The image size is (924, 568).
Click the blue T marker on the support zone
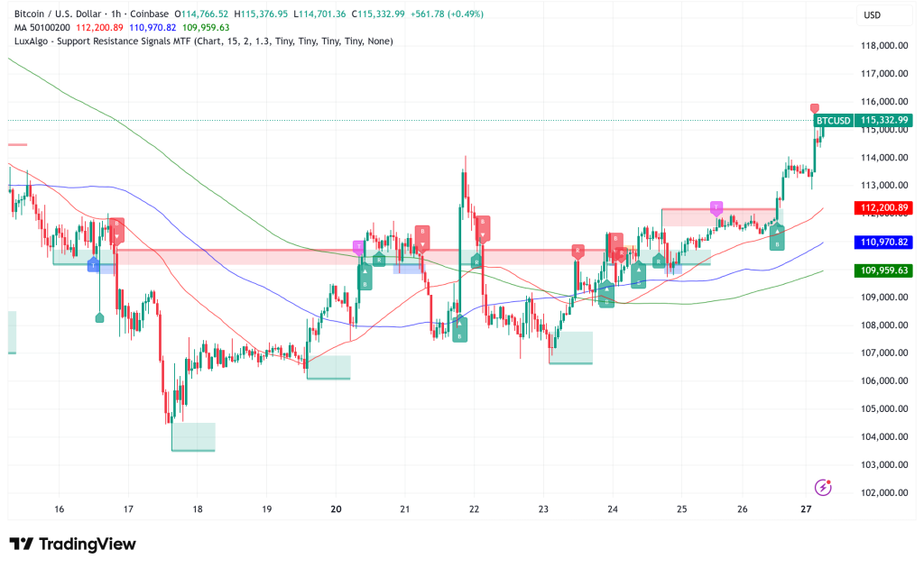pyautogui.click(x=93, y=264)
